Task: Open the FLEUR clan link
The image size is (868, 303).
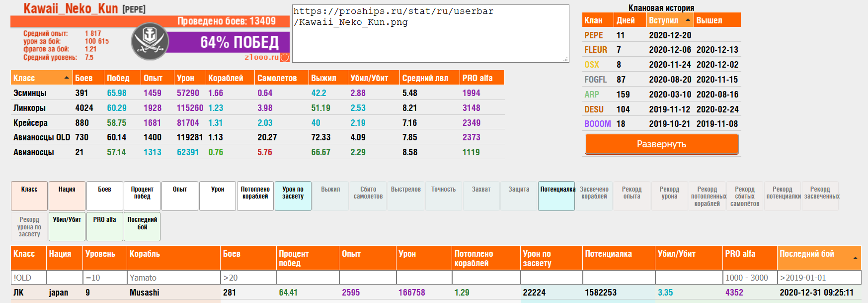Action: click(596, 50)
